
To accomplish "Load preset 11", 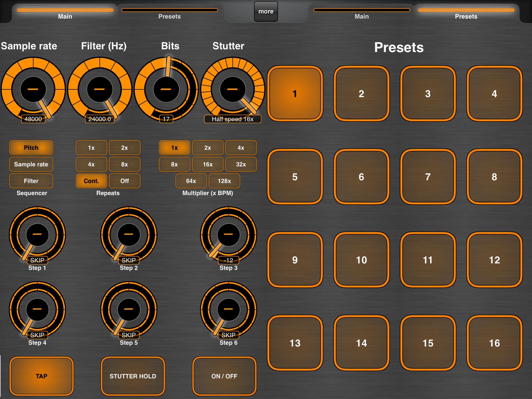I will pyautogui.click(x=428, y=260).
